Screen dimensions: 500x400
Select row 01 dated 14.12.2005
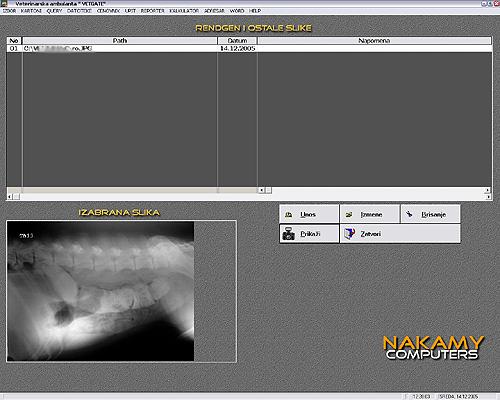249,49
